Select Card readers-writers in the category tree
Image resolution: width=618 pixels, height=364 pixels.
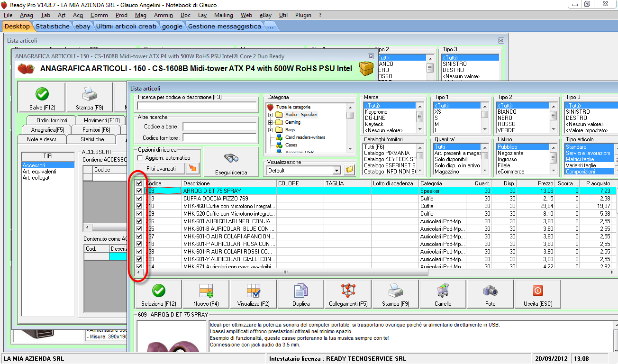pyautogui.click(x=305, y=137)
